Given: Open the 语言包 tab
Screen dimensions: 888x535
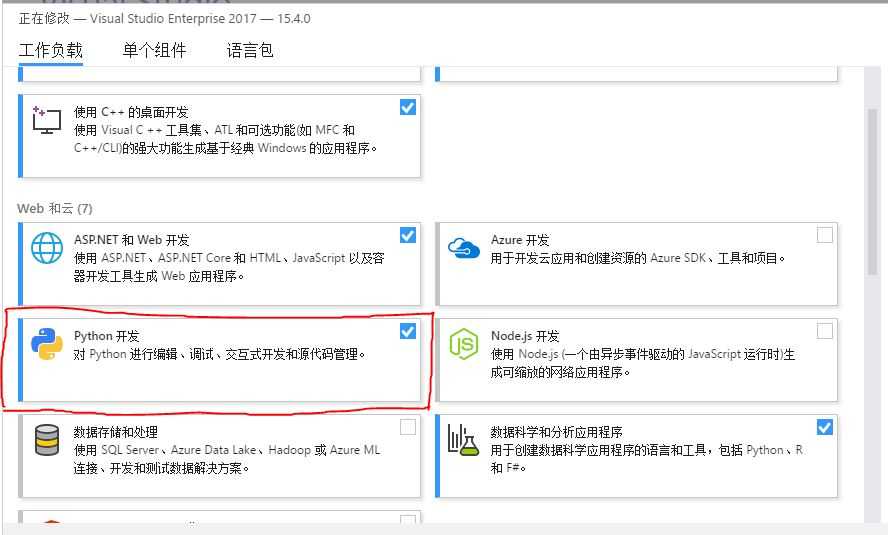Looking at the screenshot, I should [250, 50].
